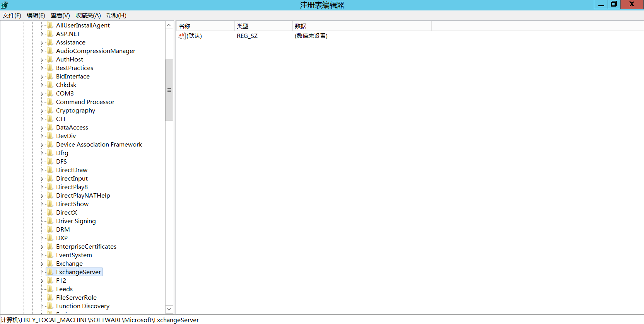644x324 pixels.
Task: Open the 文件(F) menu
Action: [x=12, y=15]
